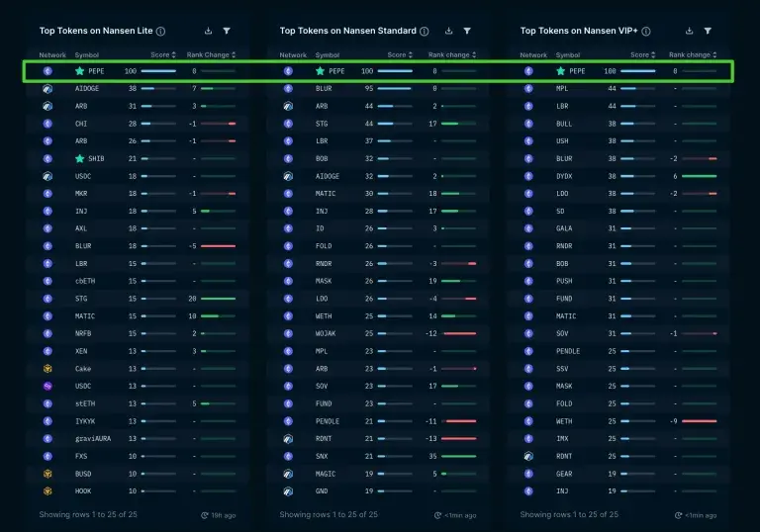Click rank change bar of WETH in VIP+
The image size is (760, 532).
(699, 421)
